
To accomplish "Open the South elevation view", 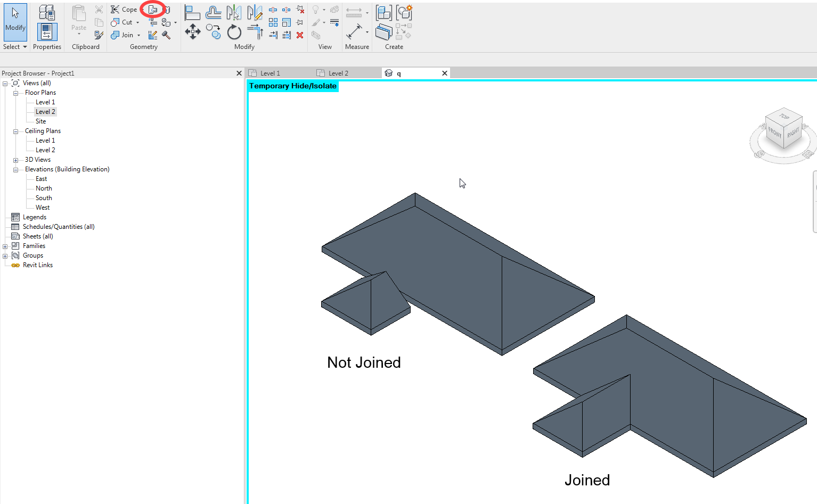I will pyautogui.click(x=44, y=198).
